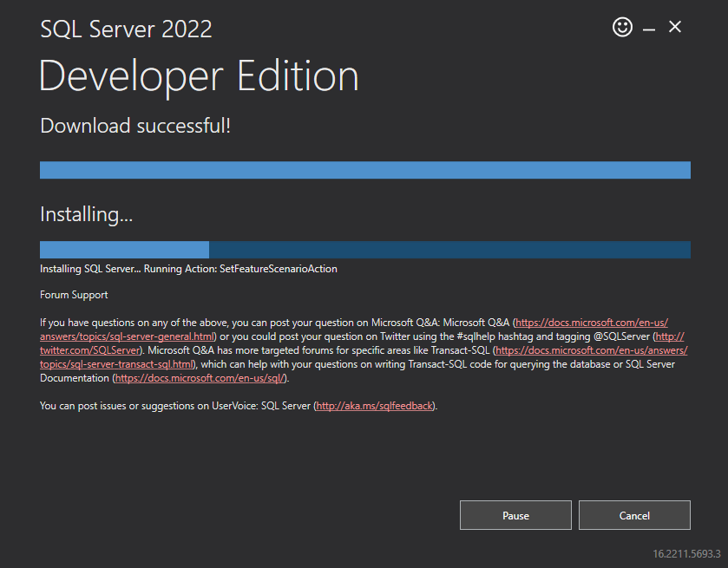Screen dimensions: 728x568
Task: Click the version number 16.2211.5693.3
Action: pos(687,553)
